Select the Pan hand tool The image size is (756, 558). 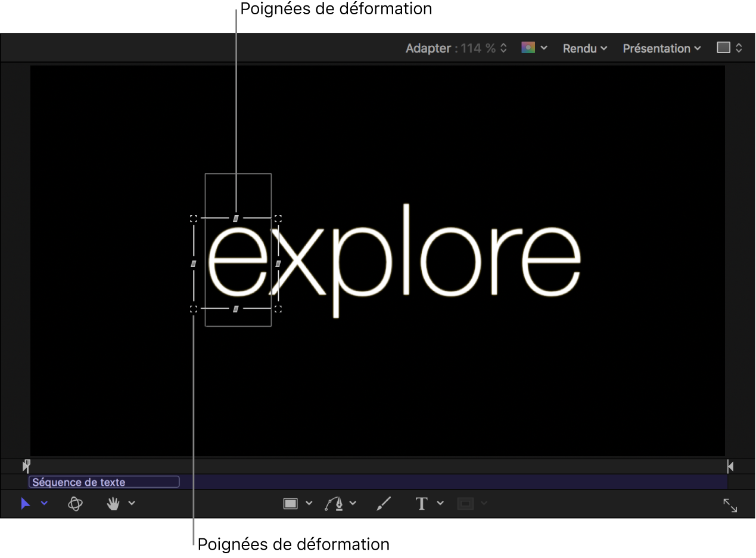(113, 504)
